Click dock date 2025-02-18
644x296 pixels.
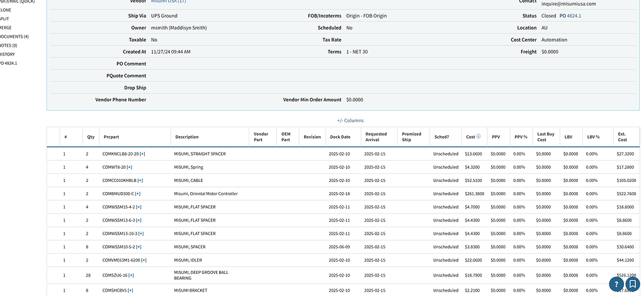tap(340, 193)
